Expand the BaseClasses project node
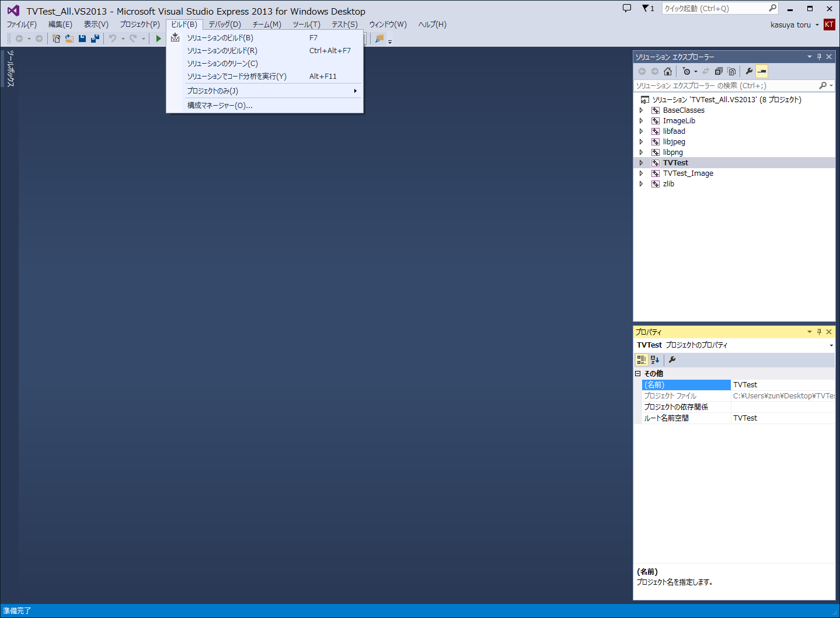Image resolution: width=840 pixels, height=618 pixels. point(641,110)
